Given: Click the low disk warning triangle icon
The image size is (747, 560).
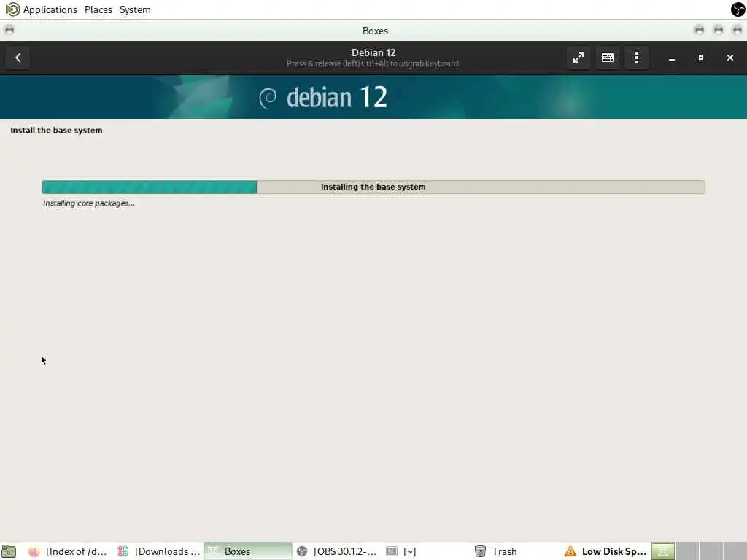Looking at the screenshot, I should [570, 551].
